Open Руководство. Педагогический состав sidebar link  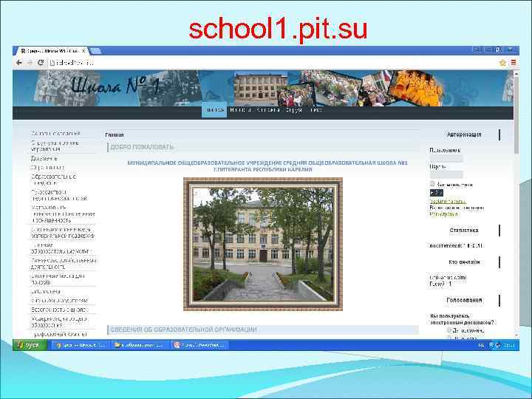(x=59, y=195)
